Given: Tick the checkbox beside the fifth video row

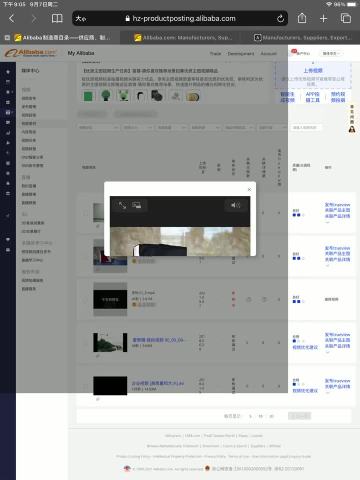Looking at the screenshot, I should point(85,386).
